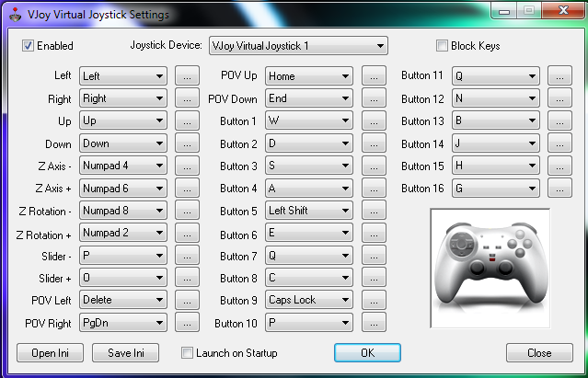Click the ellipsis button for Button 10
588x378 pixels.
pos(374,323)
